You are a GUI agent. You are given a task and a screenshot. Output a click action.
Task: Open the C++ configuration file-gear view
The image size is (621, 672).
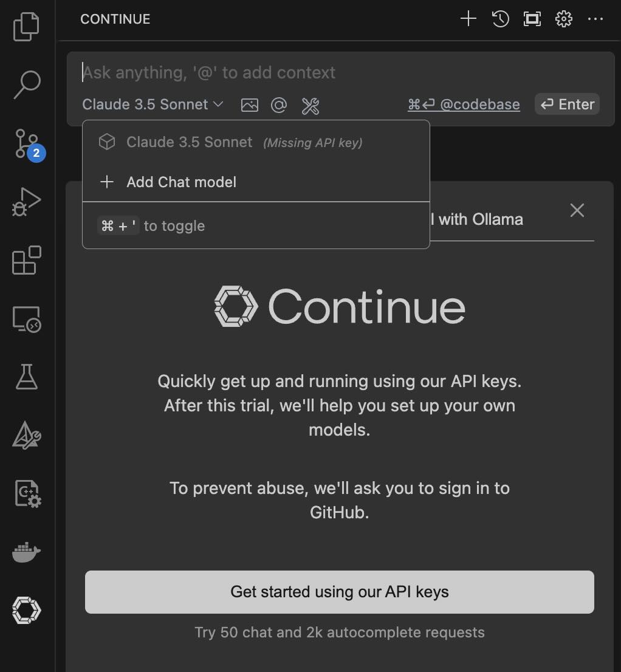(29, 494)
